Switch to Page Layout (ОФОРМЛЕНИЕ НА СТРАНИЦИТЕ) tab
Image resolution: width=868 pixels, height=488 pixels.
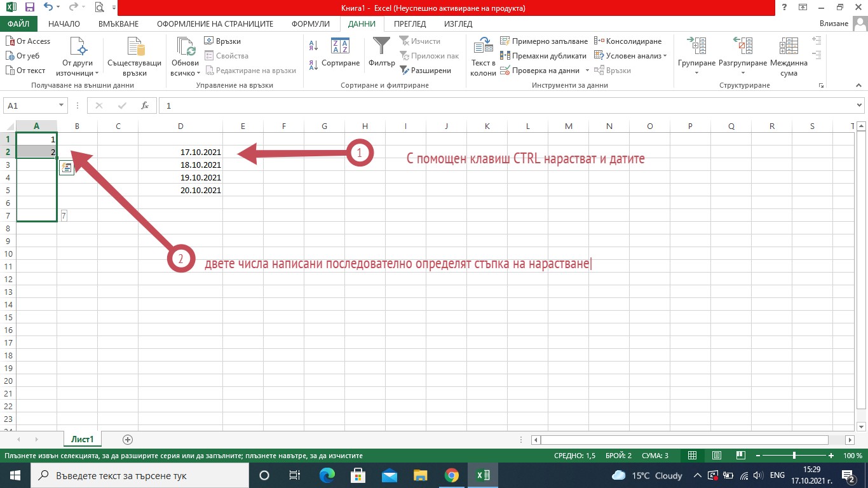pos(215,24)
